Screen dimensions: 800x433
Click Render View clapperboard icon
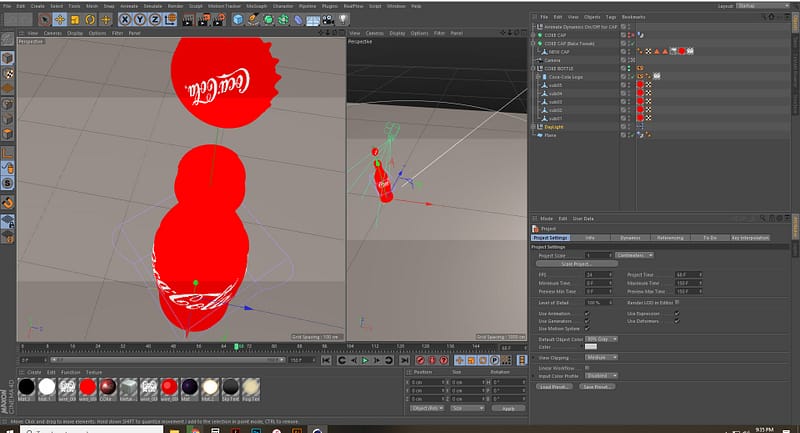(x=188, y=20)
